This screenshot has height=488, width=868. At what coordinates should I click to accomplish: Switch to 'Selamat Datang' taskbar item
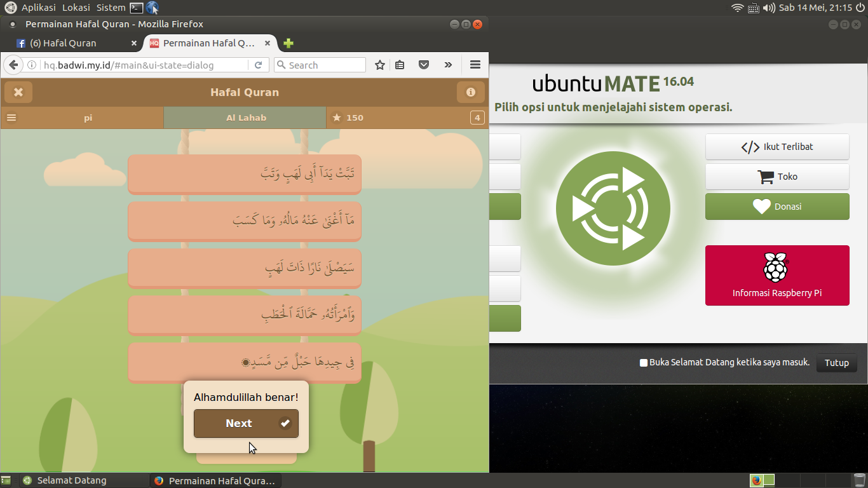(83, 480)
